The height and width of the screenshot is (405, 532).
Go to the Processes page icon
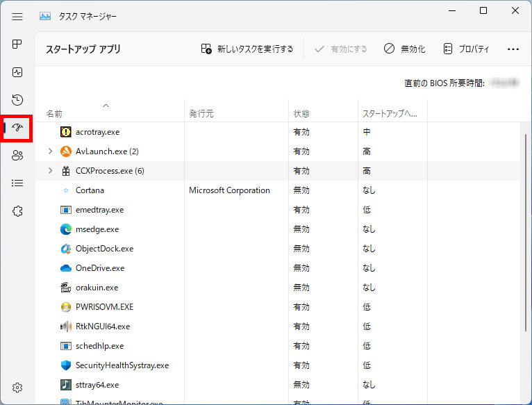click(17, 44)
